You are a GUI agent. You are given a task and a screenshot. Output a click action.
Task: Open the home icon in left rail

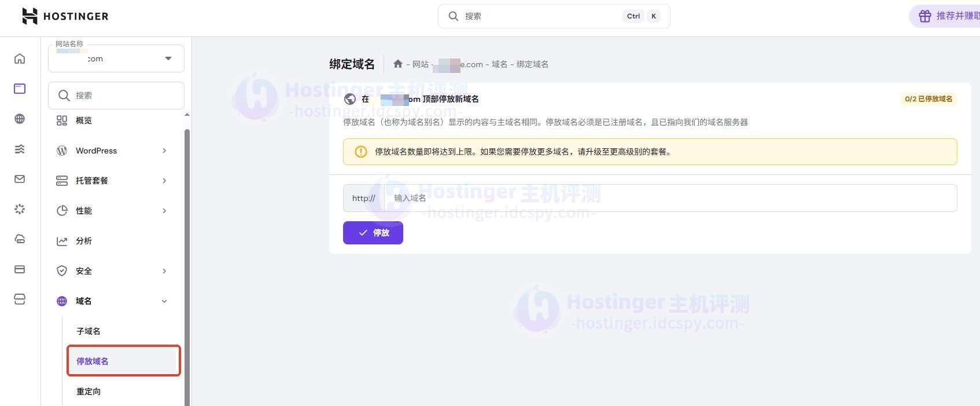pyautogui.click(x=20, y=58)
